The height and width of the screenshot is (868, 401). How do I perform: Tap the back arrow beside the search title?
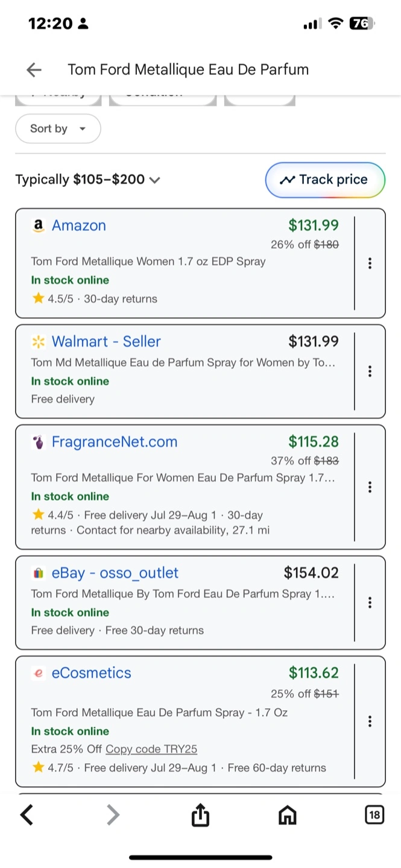pos(34,70)
